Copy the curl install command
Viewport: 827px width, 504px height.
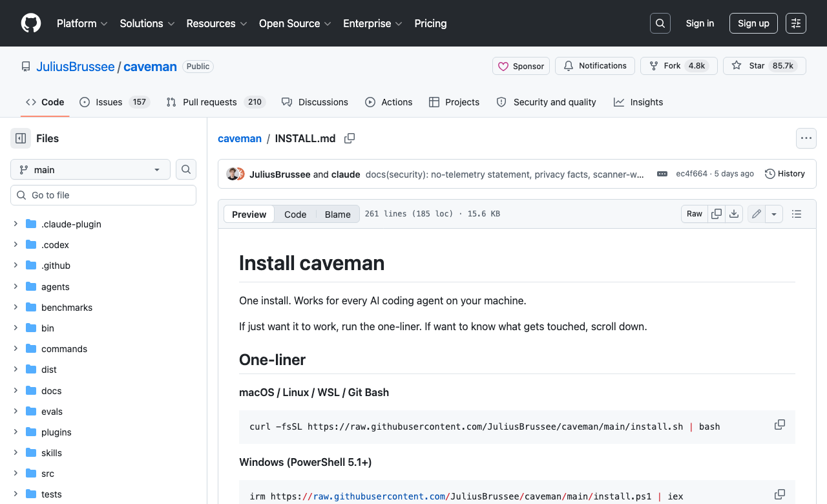coord(780,425)
